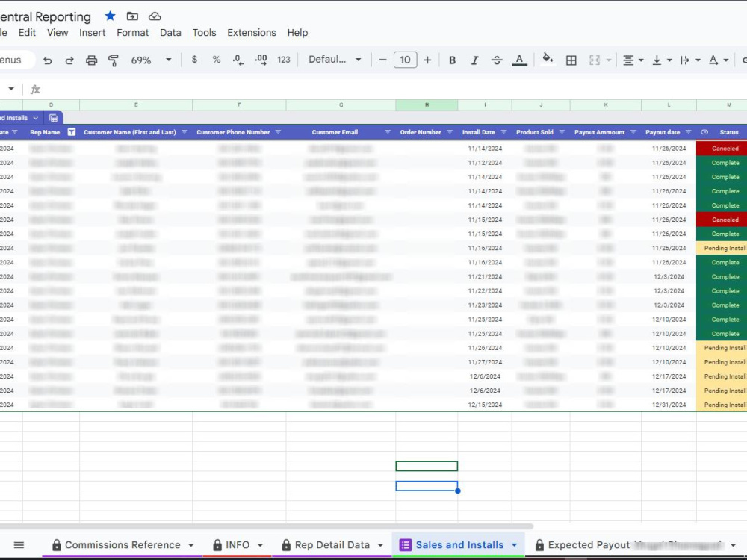
Task: Open the Format menu
Action: tap(132, 32)
